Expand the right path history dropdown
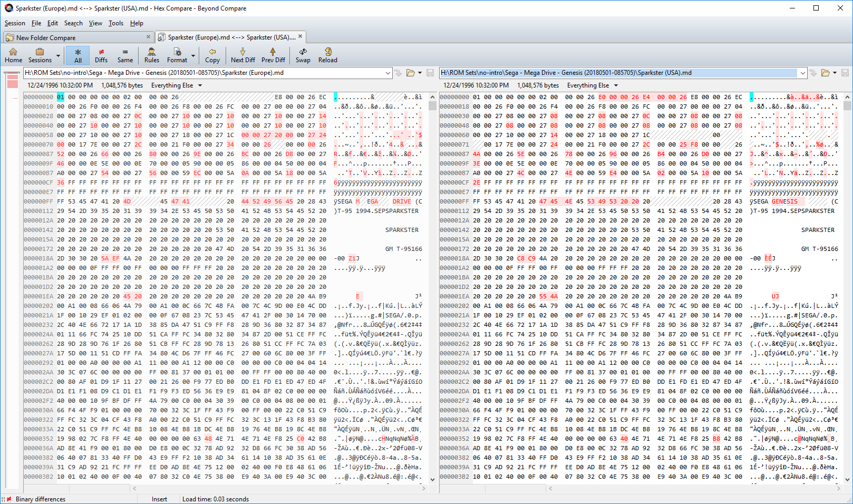Image resolution: width=853 pixels, height=504 pixels. 803,73
